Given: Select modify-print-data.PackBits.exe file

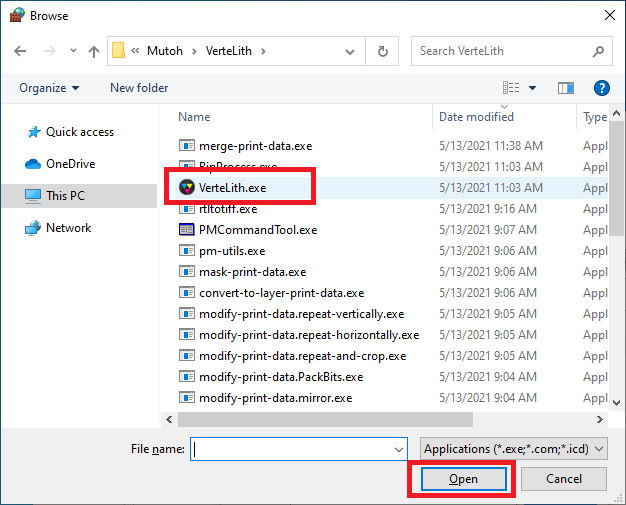Looking at the screenshot, I should click(x=281, y=377).
